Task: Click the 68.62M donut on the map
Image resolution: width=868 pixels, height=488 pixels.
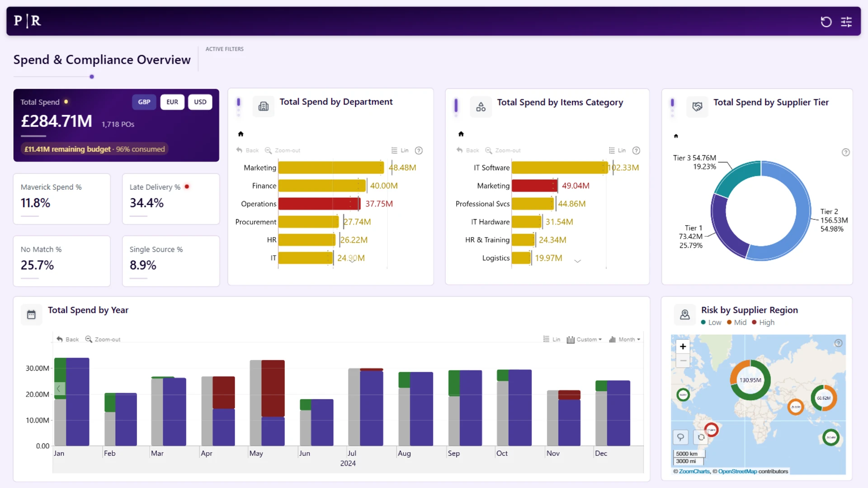Action: point(824,398)
